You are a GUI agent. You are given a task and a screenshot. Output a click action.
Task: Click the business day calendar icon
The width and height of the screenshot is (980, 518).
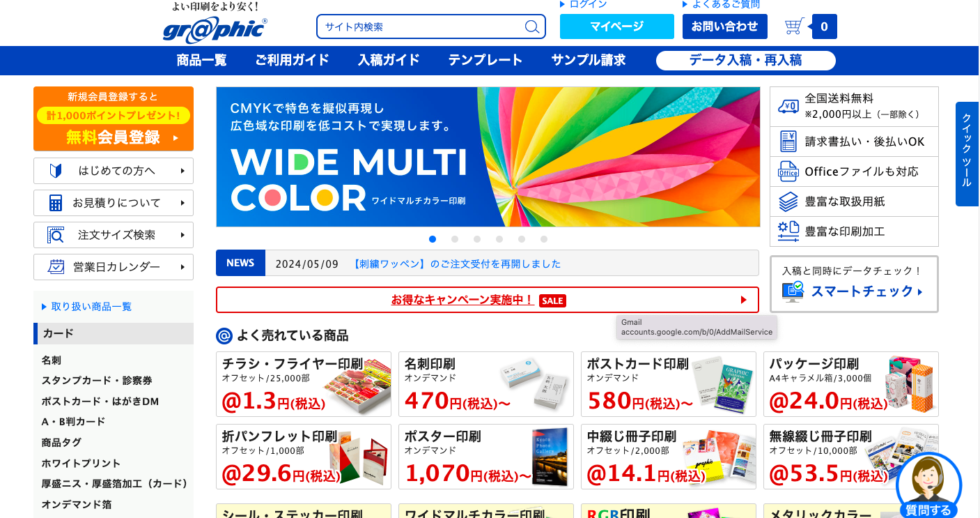(x=56, y=267)
